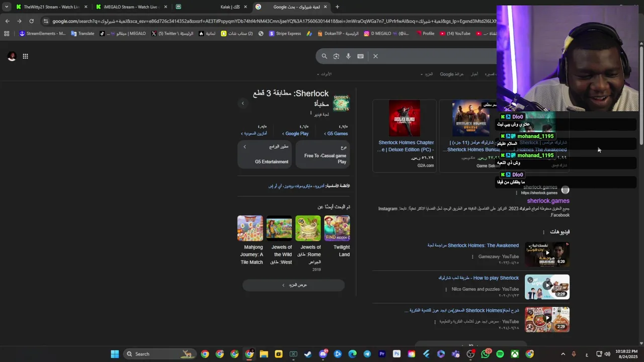Click the Google search magnifier icon

tap(325, 56)
